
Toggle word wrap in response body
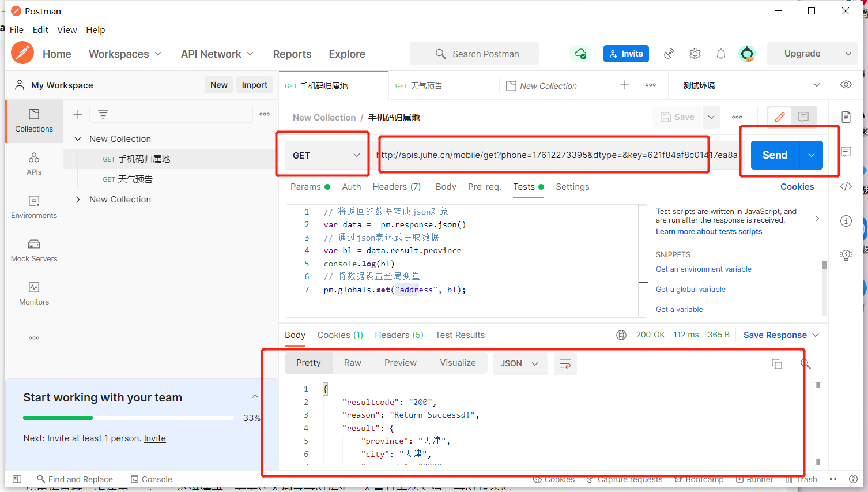[x=565, y=364]
